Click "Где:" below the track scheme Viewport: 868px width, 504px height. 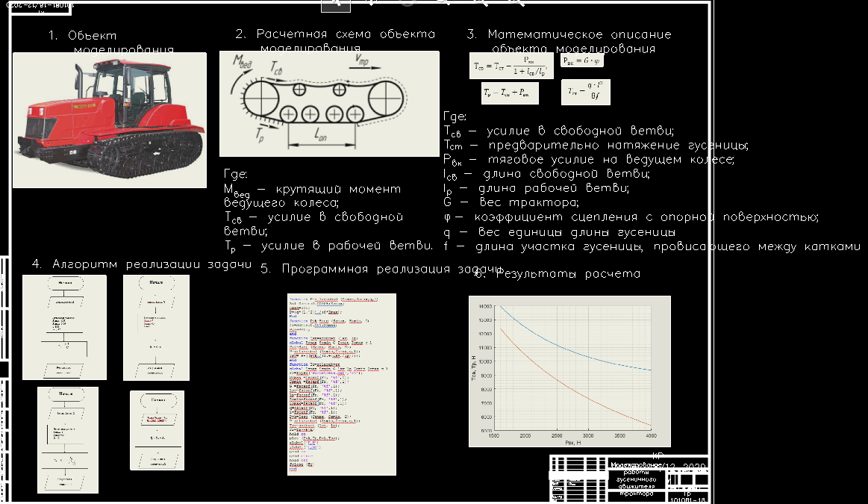point(235,175)
